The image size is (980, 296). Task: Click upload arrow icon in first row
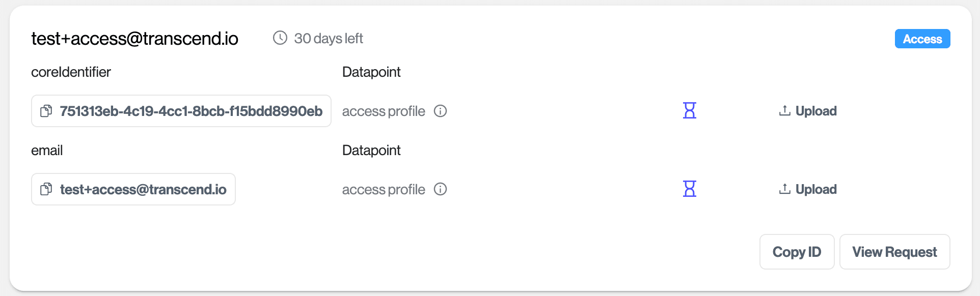784,110
